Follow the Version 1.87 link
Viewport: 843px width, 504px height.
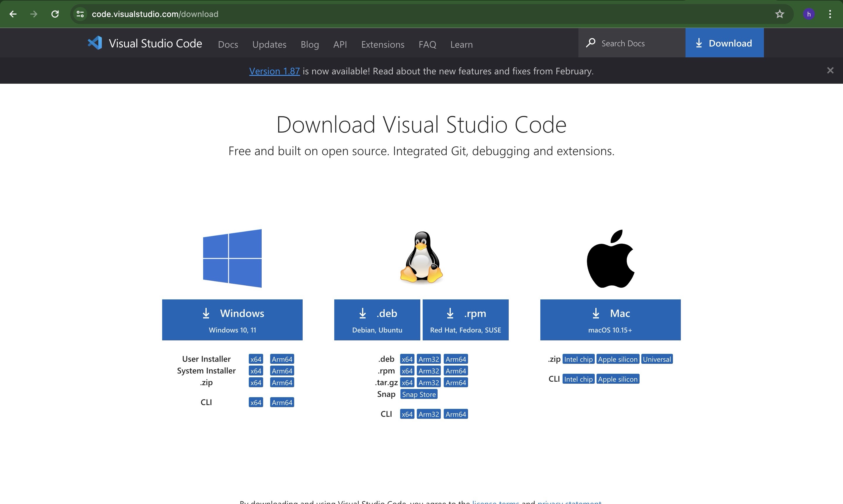[x=275, y=71]
